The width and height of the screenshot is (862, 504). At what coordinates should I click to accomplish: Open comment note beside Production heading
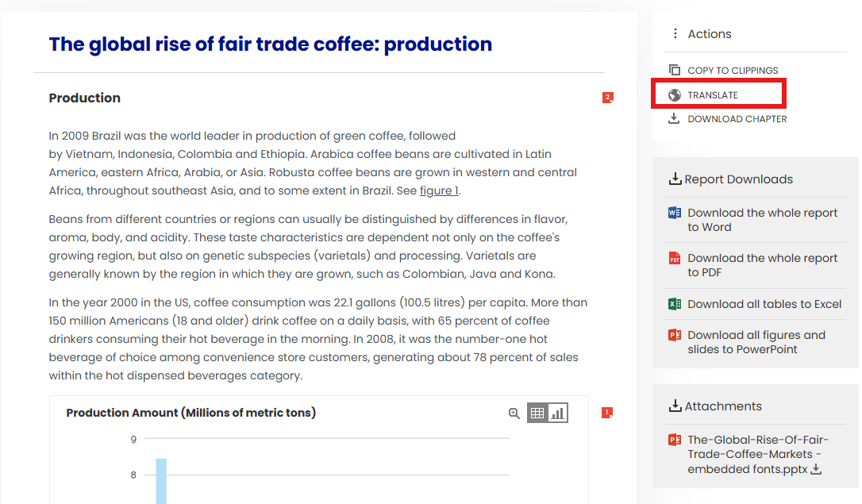tap(608, 98)
